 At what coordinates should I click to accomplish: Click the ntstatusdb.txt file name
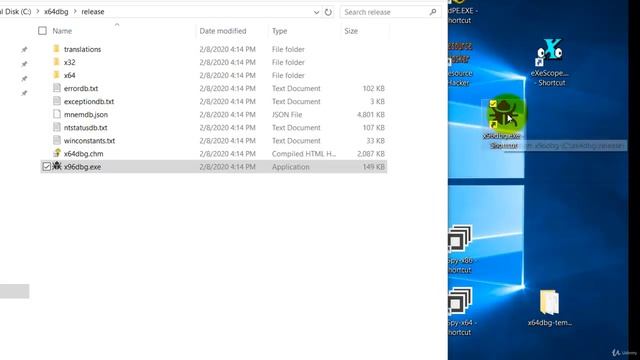click(x=86, y=128)
